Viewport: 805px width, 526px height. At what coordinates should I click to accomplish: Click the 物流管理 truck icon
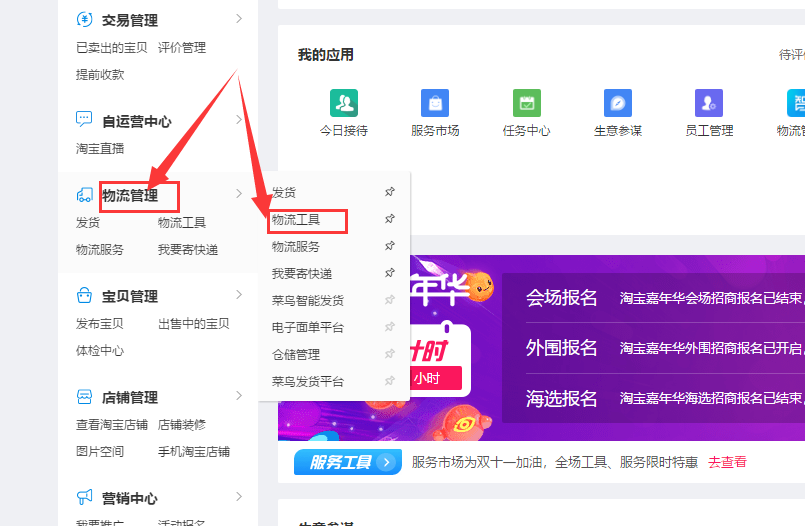click(x=84, y=194)
